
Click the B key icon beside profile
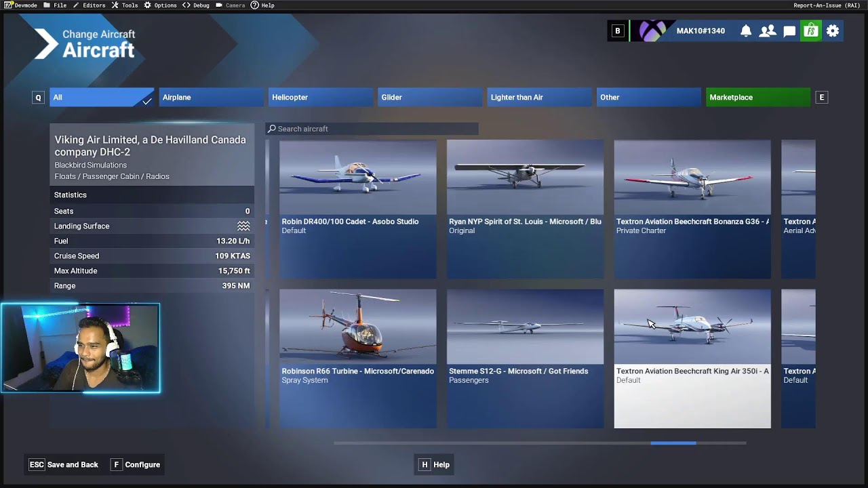[x=617, y=30]
